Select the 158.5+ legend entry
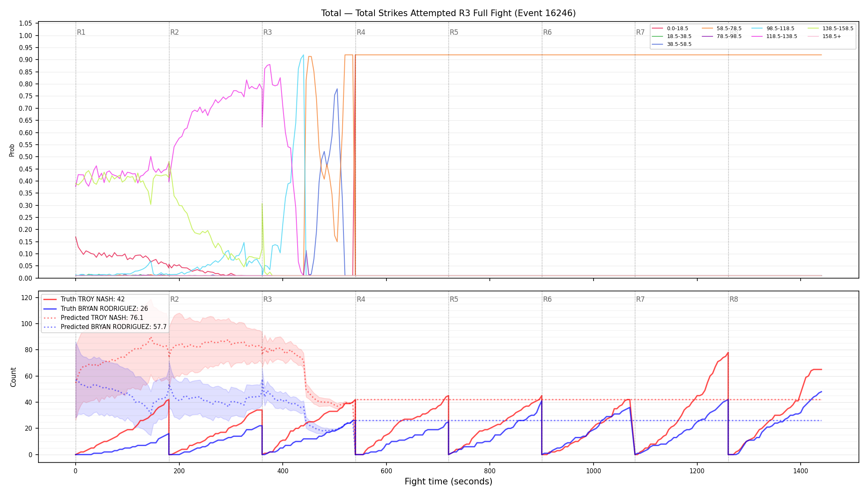Viewport: 868px width, 496px height. pos(824,36)
